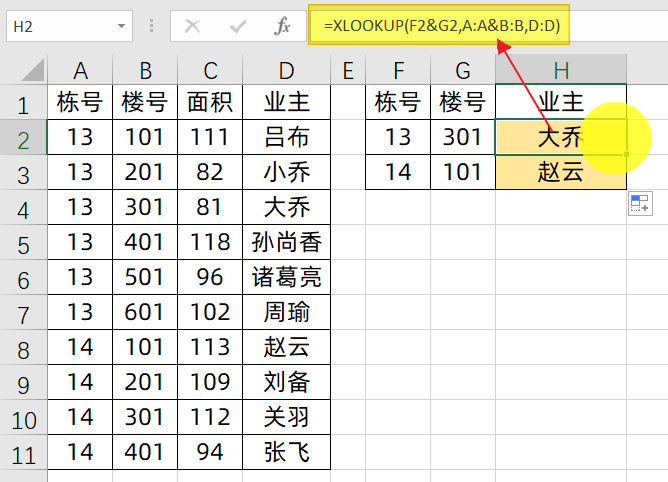Click the Select All corner triangle

(33, 70)
